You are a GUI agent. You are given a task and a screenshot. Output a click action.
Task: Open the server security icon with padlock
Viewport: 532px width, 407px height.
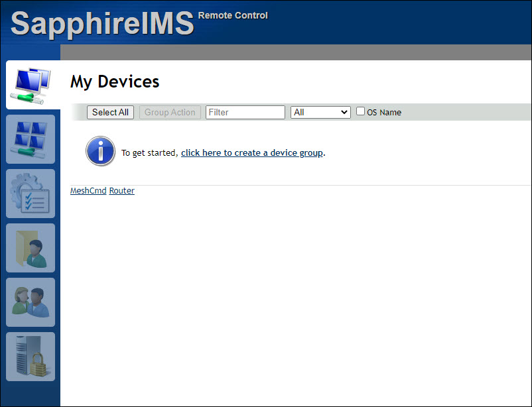tap(30, 357)
